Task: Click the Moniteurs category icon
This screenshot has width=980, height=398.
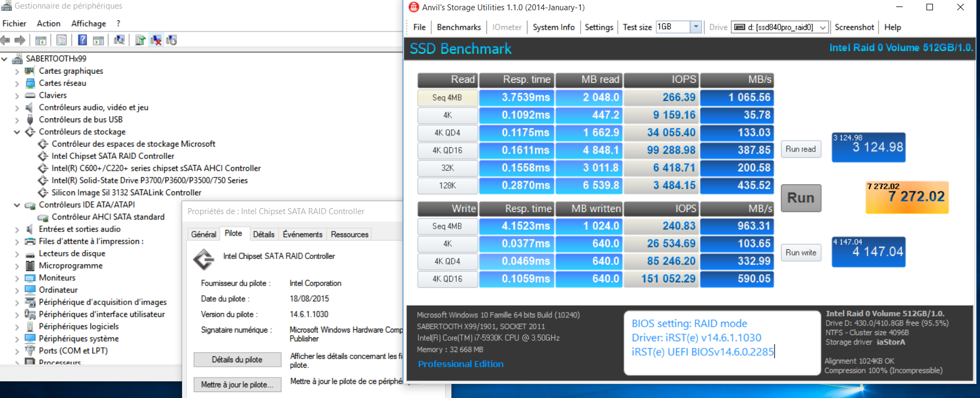Action: pyautogui.click(x=30, y=277)
